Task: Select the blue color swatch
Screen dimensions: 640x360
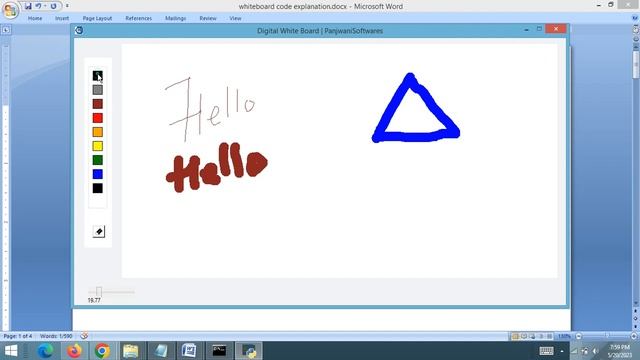Action: pyautogui.click(x=98, y=174)
